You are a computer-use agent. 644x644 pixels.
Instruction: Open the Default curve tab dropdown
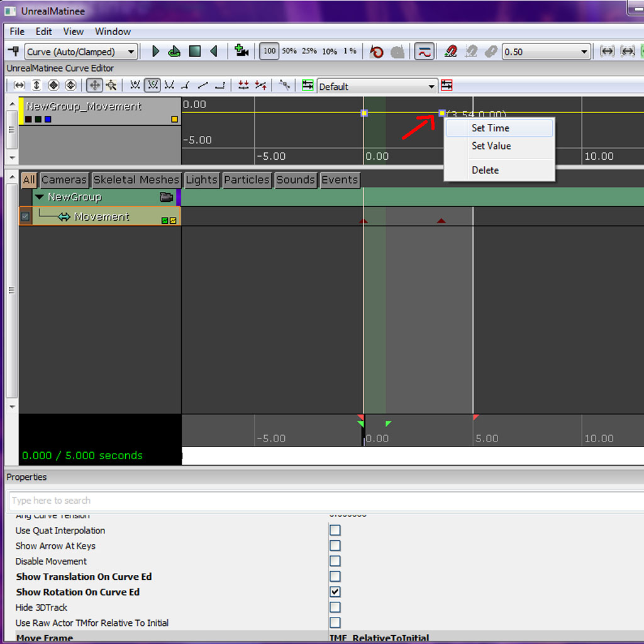tap(377, 86)
